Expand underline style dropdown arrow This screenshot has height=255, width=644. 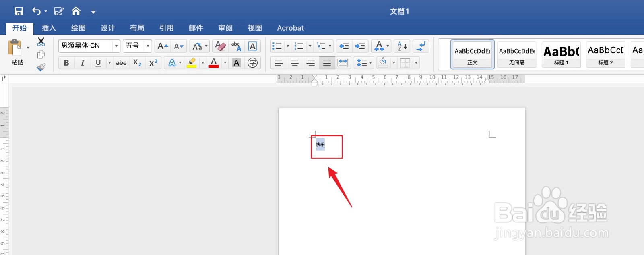[109, 63]
